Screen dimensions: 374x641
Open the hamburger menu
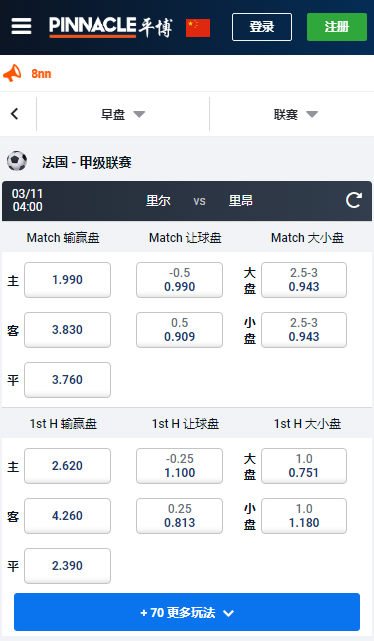click(x=21, y=27)
